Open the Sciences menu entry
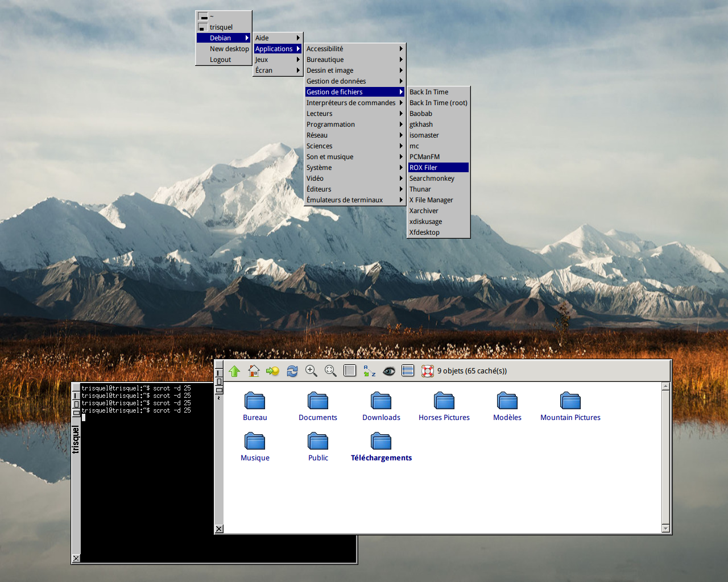Image resolution: width=728 pixels, height=582 pixels. [354, 146]
